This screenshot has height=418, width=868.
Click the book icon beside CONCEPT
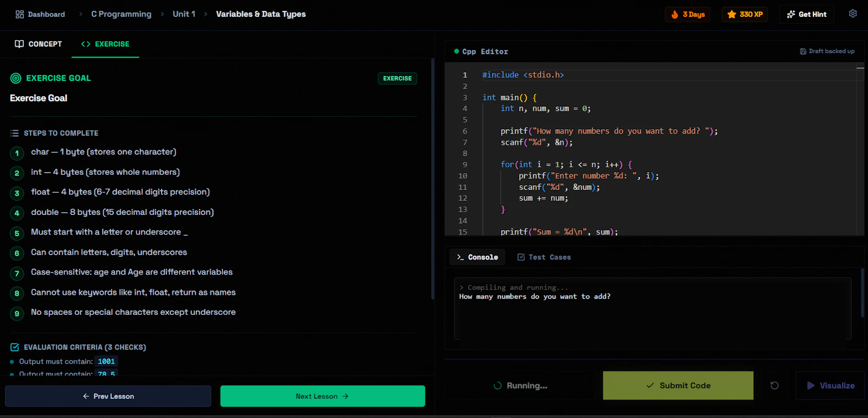pos(20,44)
